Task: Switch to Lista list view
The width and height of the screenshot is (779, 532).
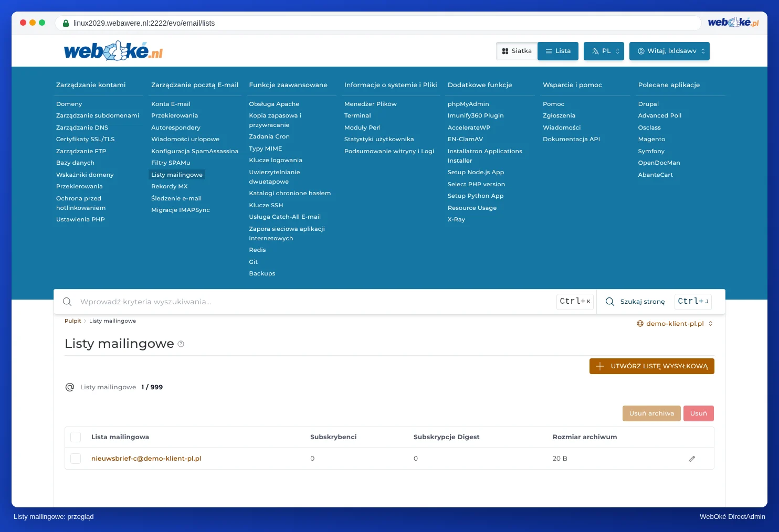Action: coord(558,51)
